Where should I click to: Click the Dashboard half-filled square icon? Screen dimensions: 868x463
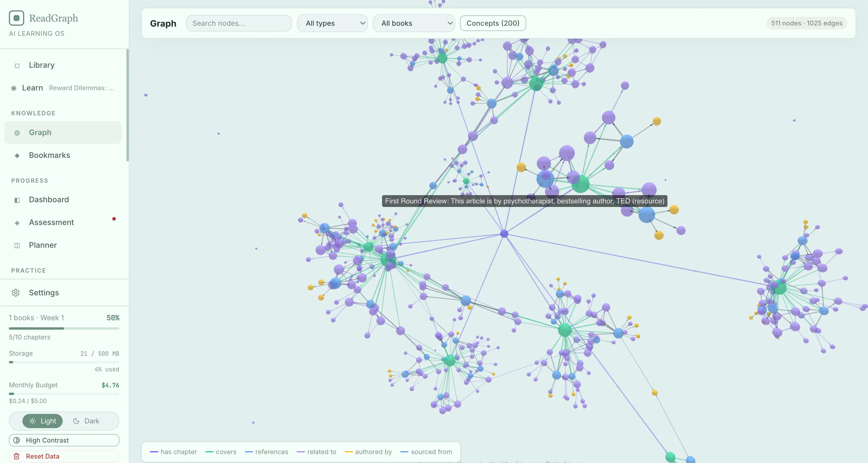click(17, 200)
